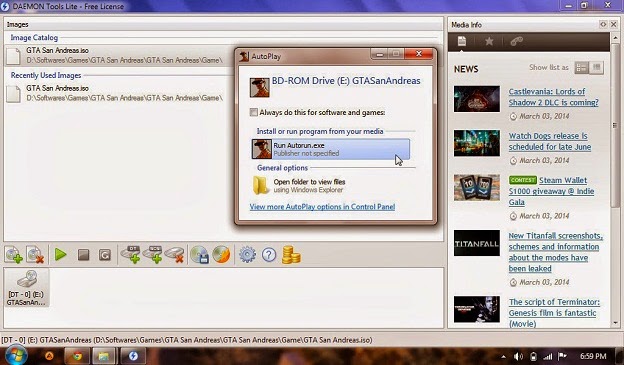Open the Steam Wallet $1000 giveaway link
Viewport: 624px width, 365px height.
click(x=551, y=191)
